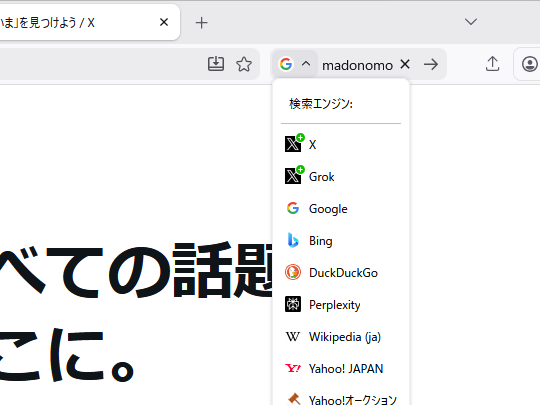Bookmark this page with the star icon
This screenshot has width=540, height=405.
tap(244, 64)
